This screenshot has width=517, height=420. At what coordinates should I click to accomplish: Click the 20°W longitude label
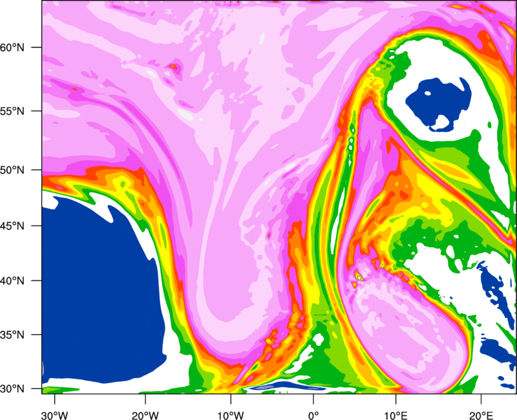tap(145, 415)
